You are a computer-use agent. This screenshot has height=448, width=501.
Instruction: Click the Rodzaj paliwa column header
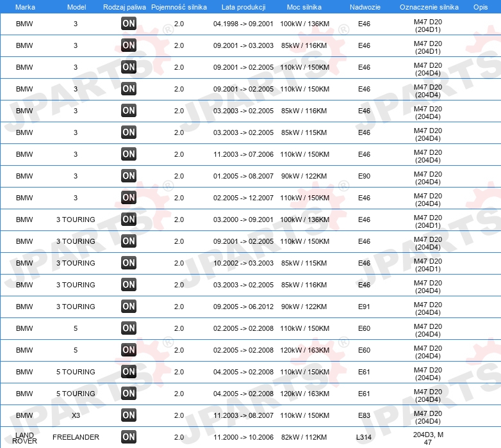(x=124, y=7)
